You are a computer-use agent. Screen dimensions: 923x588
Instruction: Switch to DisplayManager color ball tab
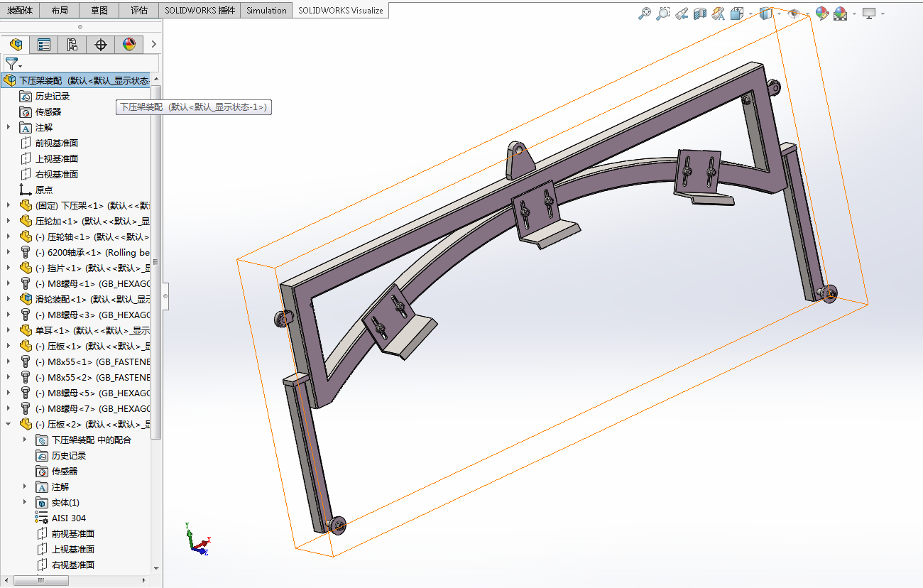point(129,45)
